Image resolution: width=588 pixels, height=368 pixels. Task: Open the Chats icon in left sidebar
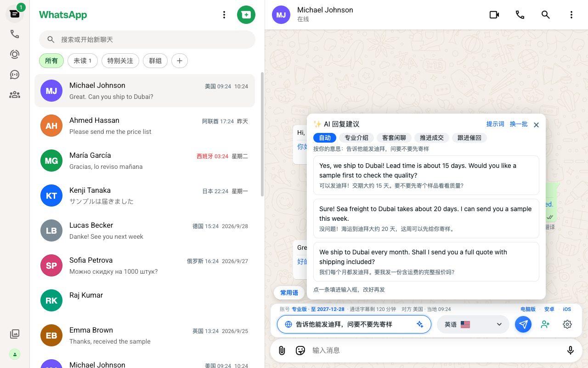pyautogui.click(x=15, y=13)
